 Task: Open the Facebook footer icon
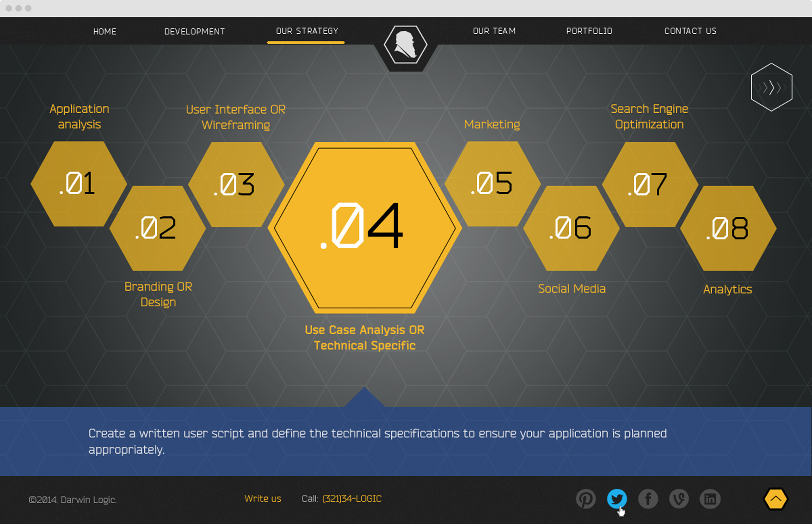648,499
